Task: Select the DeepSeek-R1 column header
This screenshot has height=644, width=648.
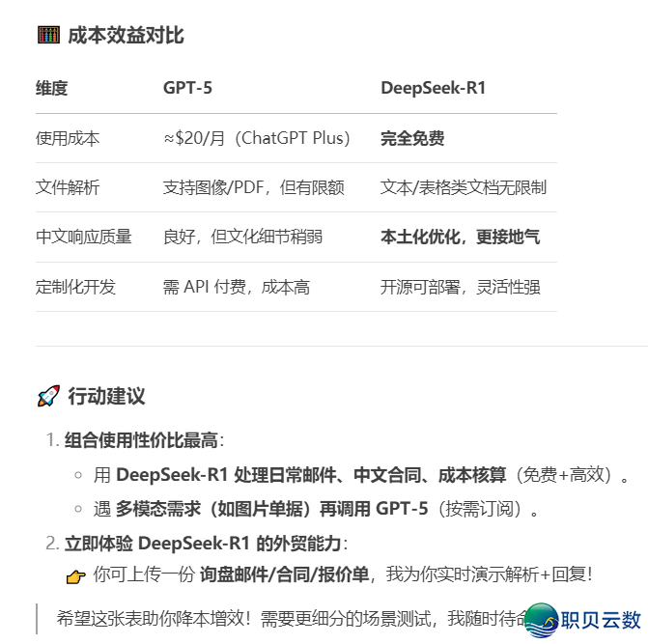Action: 433,89
